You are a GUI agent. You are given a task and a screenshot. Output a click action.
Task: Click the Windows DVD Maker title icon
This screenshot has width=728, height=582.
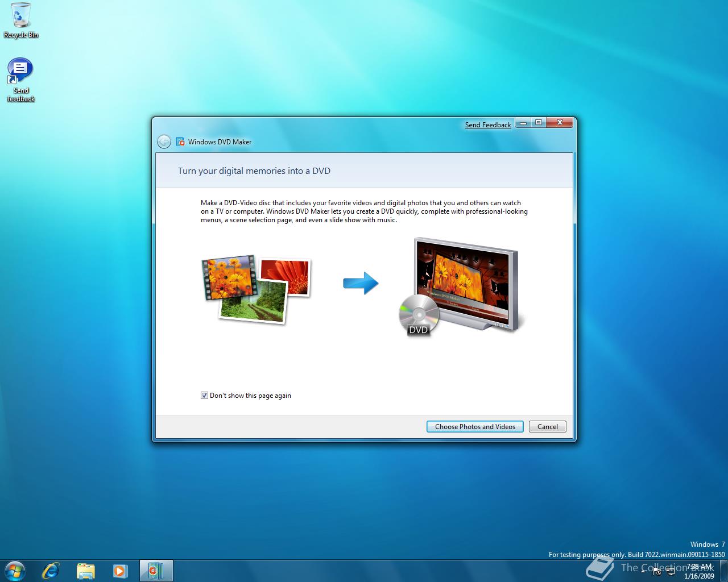(x=180, y=142)
